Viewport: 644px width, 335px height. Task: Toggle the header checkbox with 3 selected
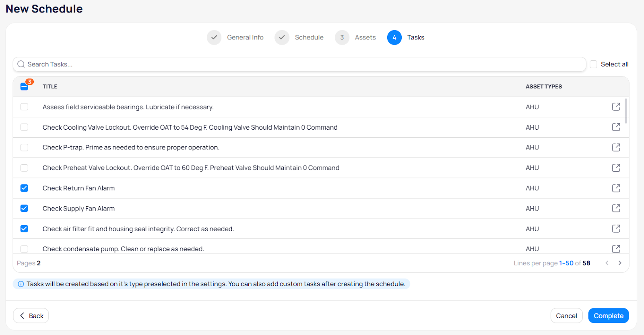tap(24, 87)
